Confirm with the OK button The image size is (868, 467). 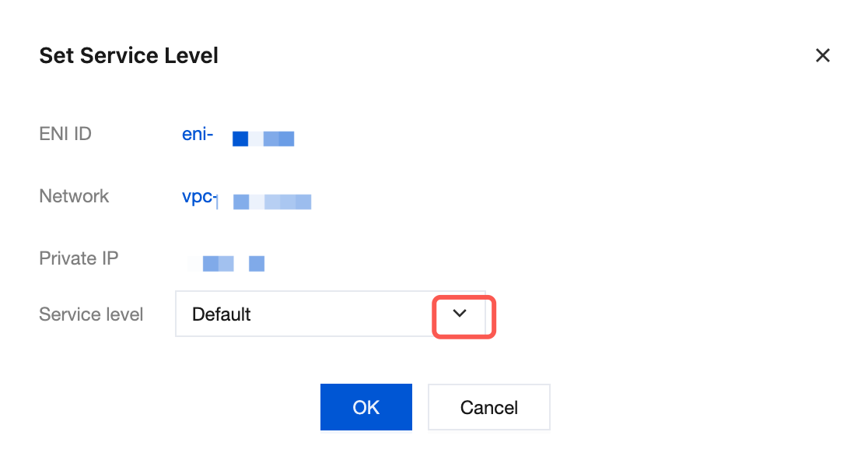(366, 407)
